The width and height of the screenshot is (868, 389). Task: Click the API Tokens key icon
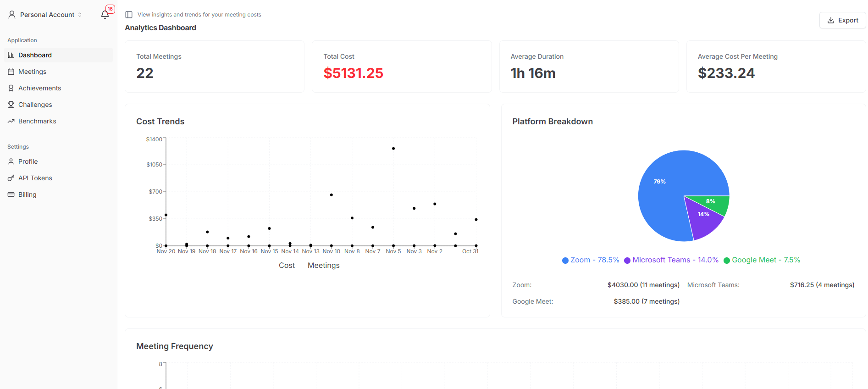point(11,178)
